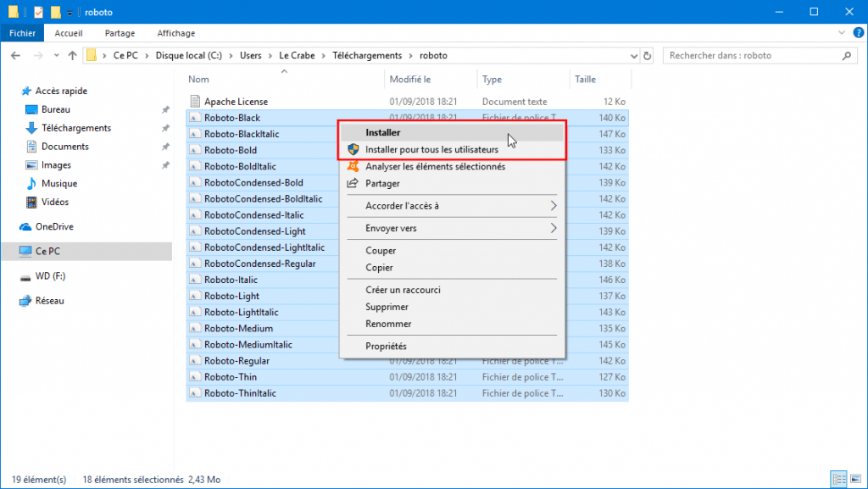Click the pin icon beside Images
Image resolution: width=868 pixels, height=489 pixels.
click(x=165, y=165)
